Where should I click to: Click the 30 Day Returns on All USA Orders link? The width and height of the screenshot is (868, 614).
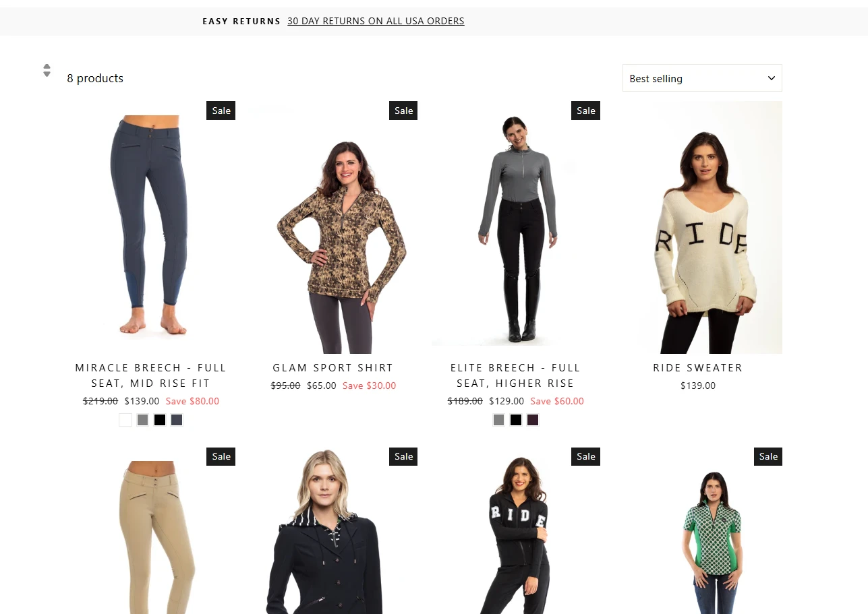coord(376,21)
